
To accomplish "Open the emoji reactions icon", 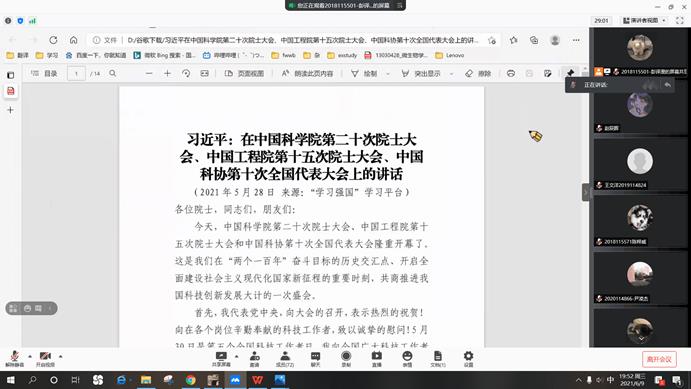I will point(407,359).
